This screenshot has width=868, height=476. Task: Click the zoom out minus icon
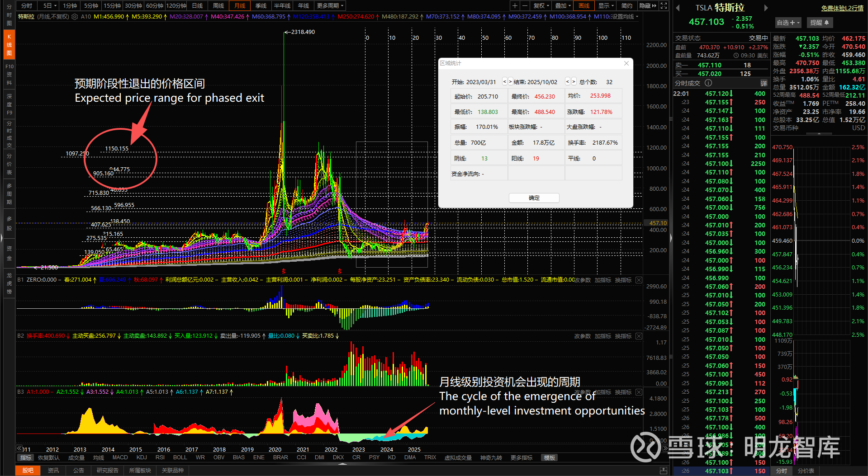click(x=525, y=6)
